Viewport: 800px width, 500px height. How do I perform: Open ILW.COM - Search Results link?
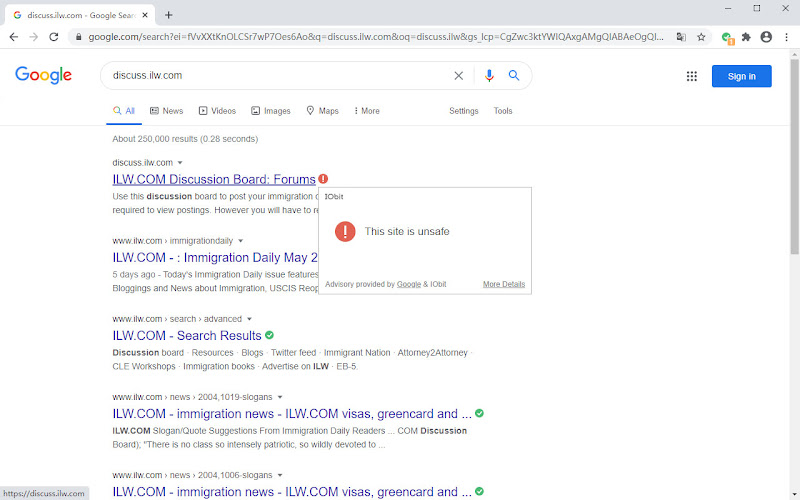[x=187, y=336]
